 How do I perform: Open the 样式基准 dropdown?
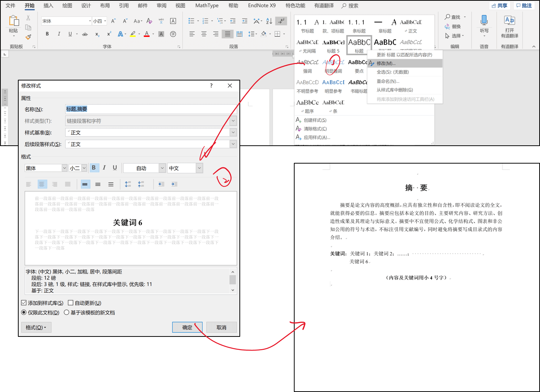233,132
